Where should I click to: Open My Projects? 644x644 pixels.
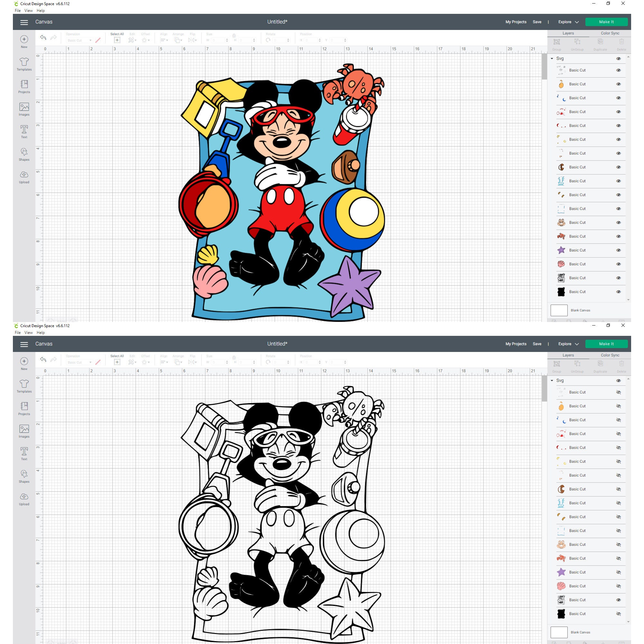tap(516, 22)
